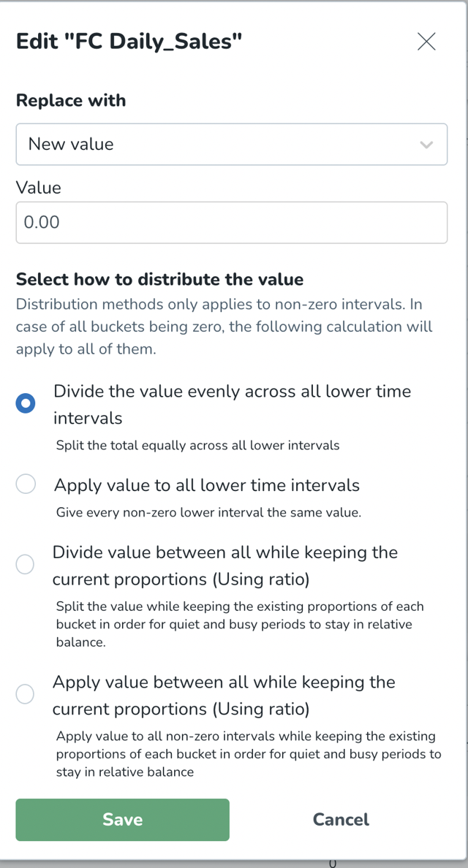The image size is (468, 868).
Task: Select radio for Apply value keeping current proportions
Action: 25,693
